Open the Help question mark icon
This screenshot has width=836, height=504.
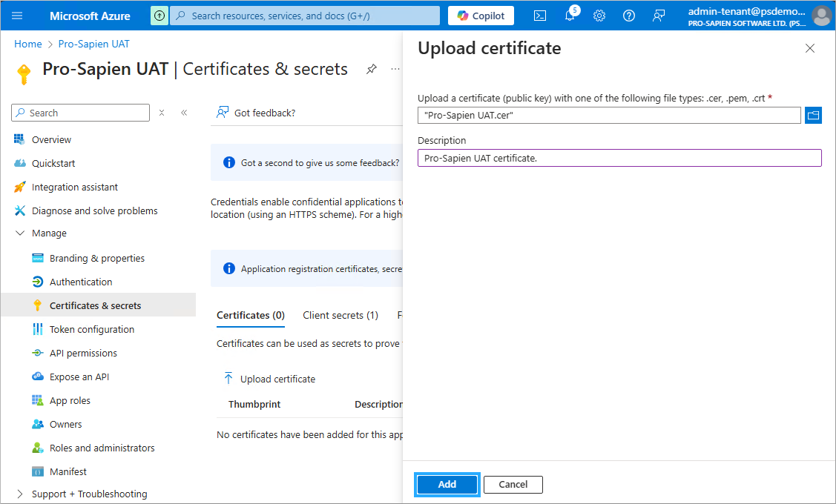point(629,16)
